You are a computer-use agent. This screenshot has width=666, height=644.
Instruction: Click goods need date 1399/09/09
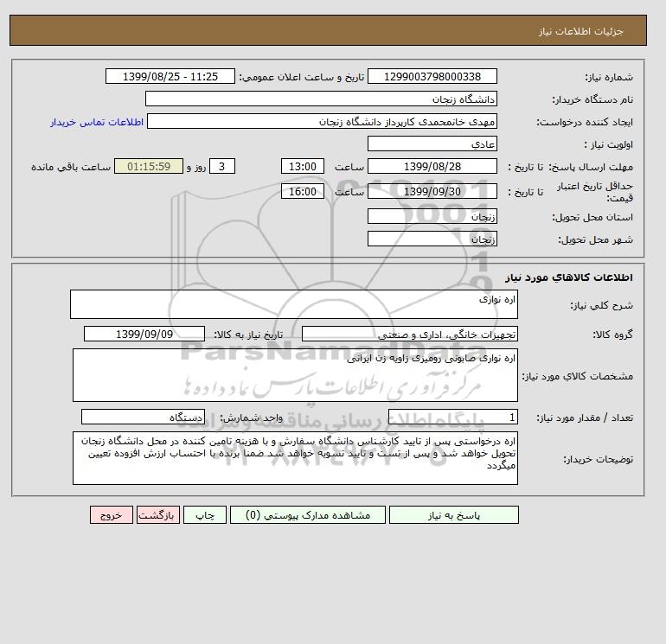[144, 334]
